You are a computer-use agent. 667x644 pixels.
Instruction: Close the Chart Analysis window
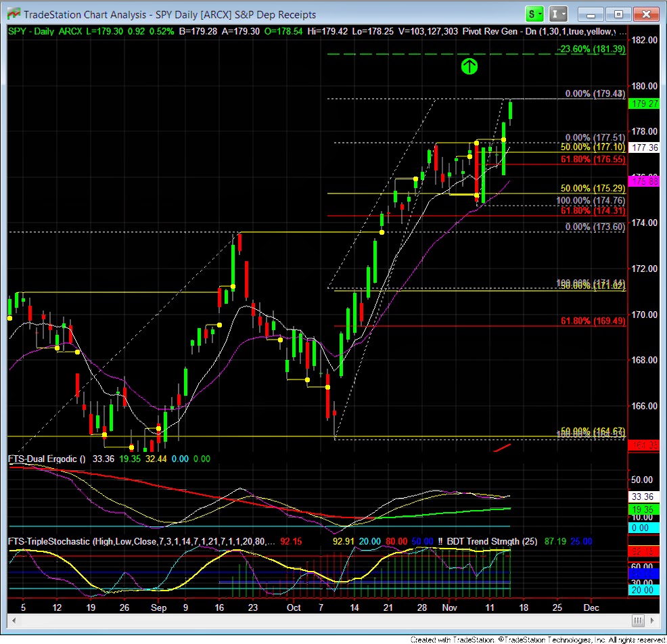click(x=646, y=14)
